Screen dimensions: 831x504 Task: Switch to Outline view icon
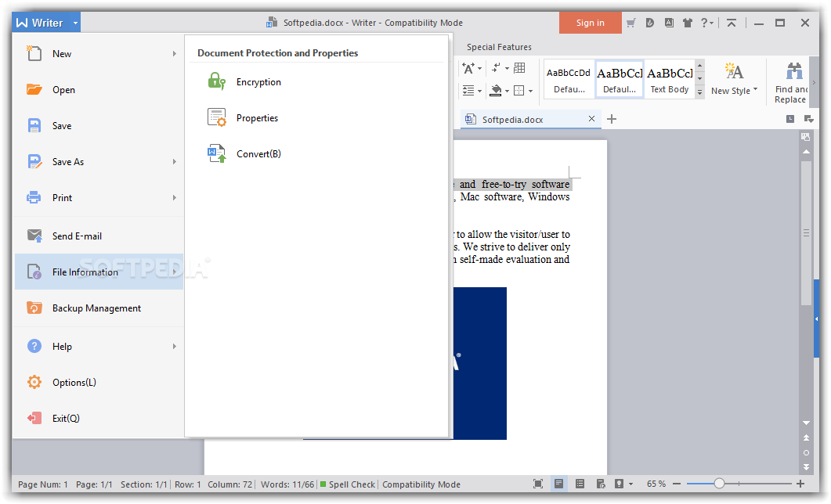pyautogui.click(x=580, y=484)
